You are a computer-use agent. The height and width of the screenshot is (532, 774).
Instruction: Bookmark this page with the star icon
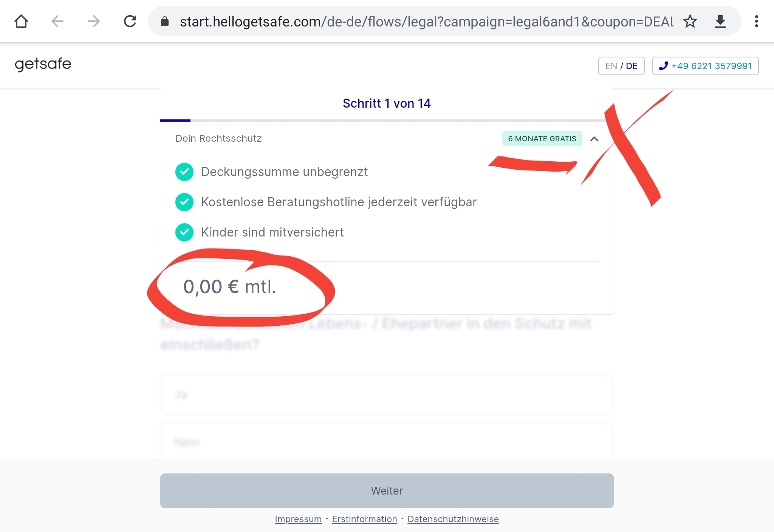[690, 22]
